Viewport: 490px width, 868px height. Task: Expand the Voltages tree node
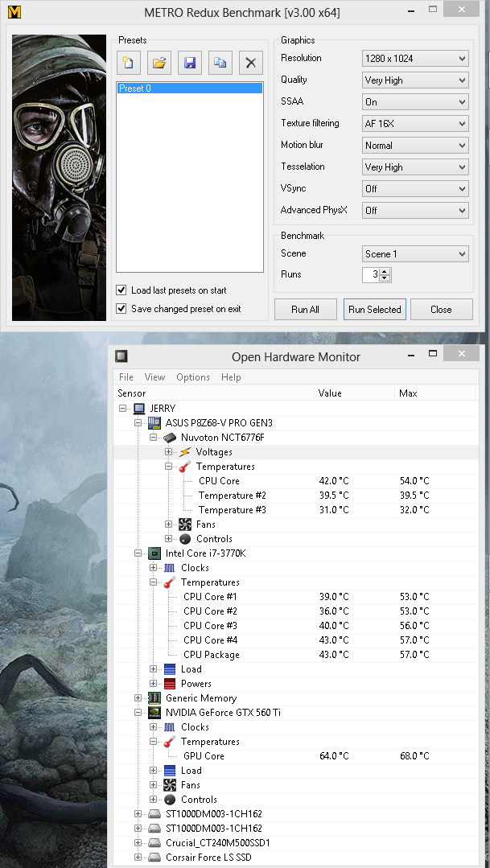168,452
